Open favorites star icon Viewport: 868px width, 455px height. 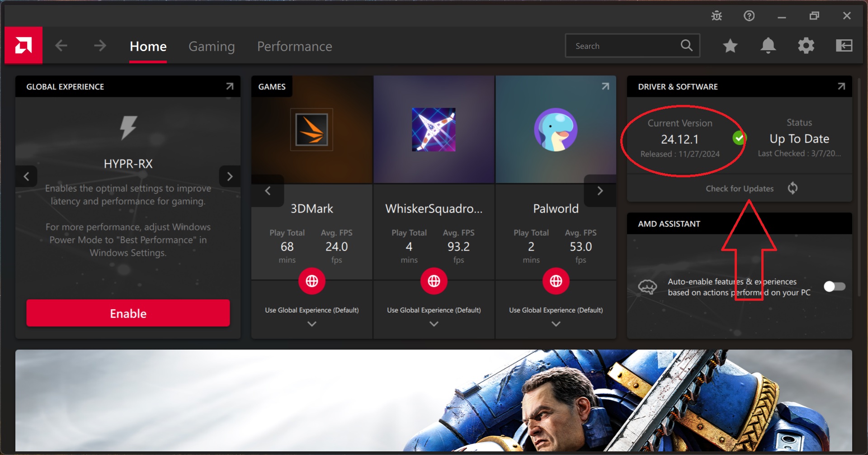[730, 46]
